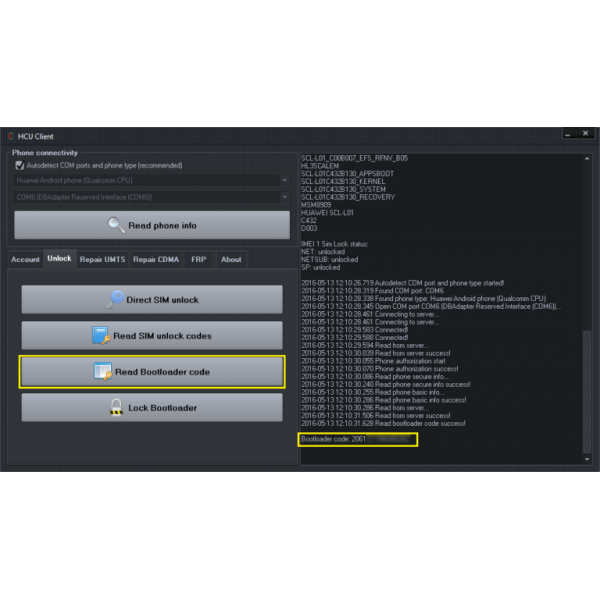The image size is (600, 600).
Task: Click the 'MSM8909' log entry
Action: pyautogui.click(x=316, y=205)
